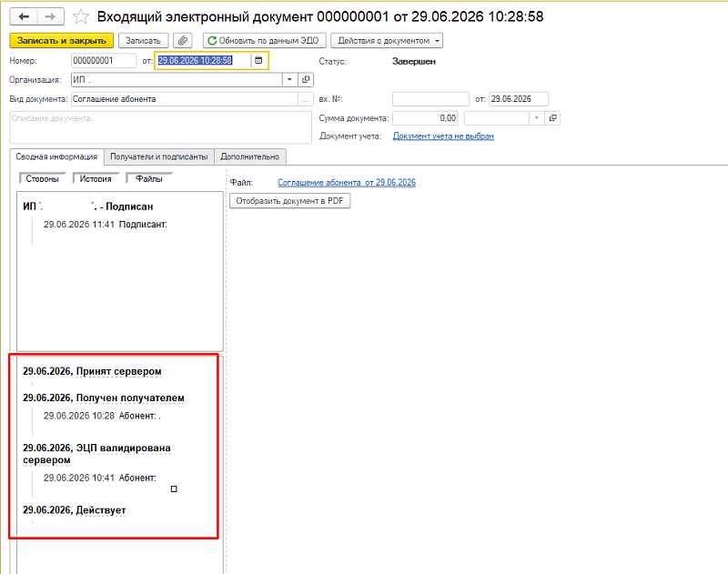728x574 pixels.
Task: Add document to favorites with star icon
Action: tap(81, 17)
